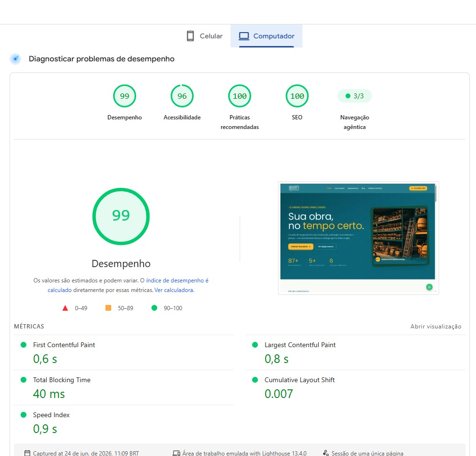
Task: Click the 0.007 metric value
Action: tap(279, 394)
